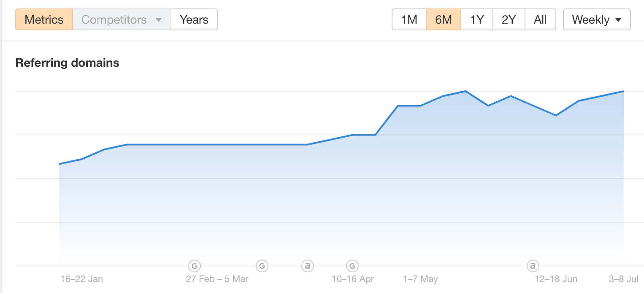Viewport: 644px width, 293px height.
Task: Open the Competitors dropdown
Action: [122, 20]
